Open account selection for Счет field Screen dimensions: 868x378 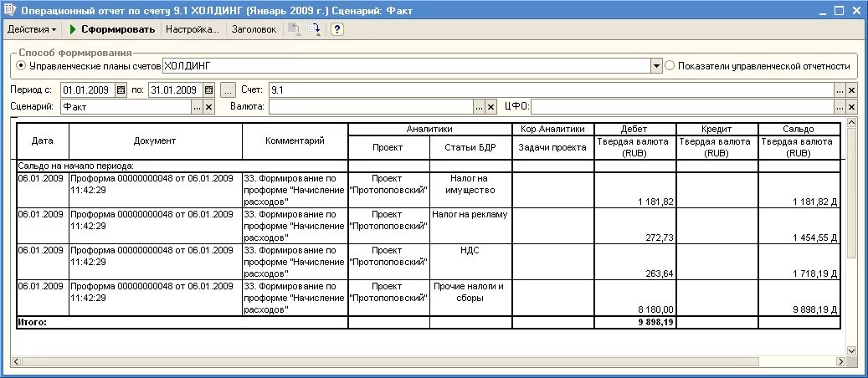point(840,89)
